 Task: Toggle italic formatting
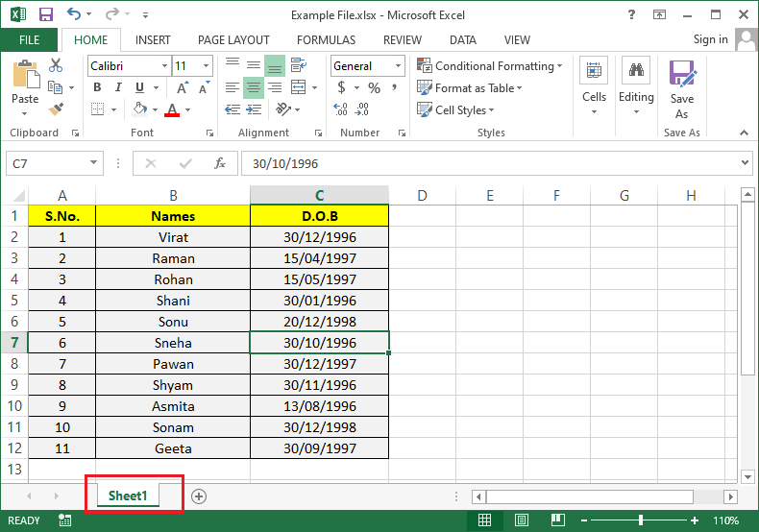coord(118,88)
